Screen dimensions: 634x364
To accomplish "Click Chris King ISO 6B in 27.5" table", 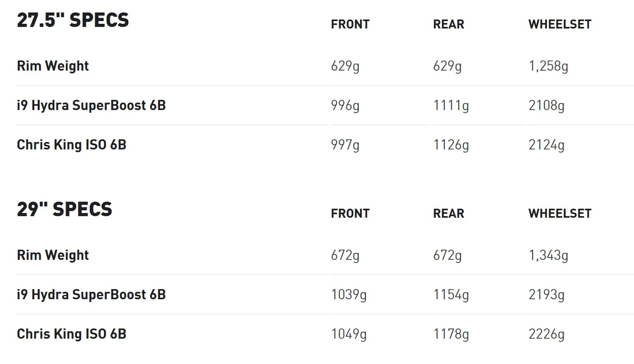I will [72, 145].
